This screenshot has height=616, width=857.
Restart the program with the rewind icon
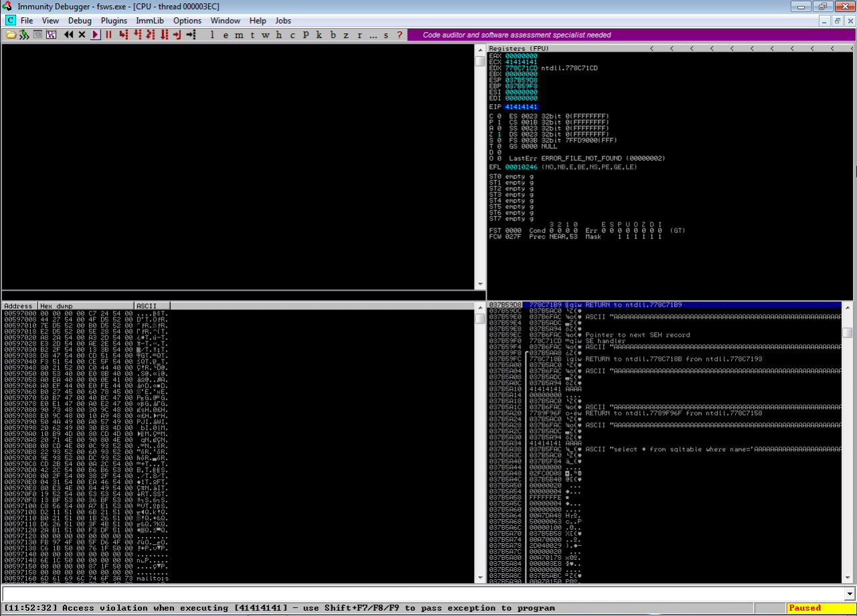pyautogui.click(x=68, y=35)
